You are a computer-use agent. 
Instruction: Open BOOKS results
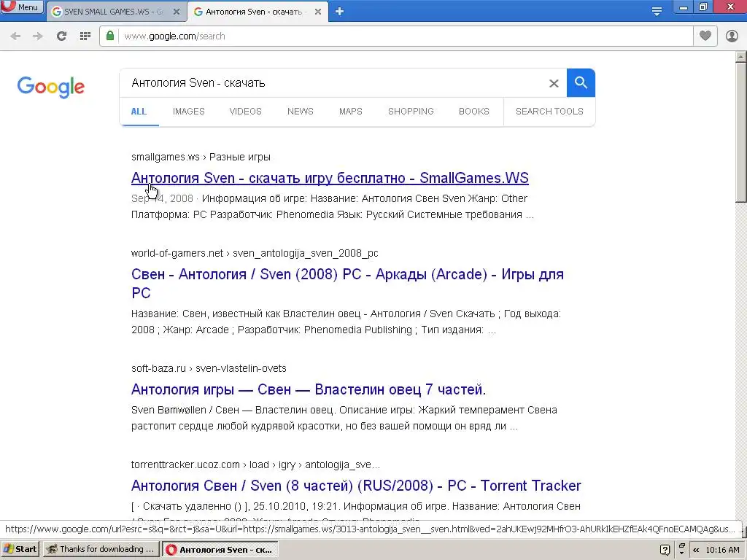(474, 112)
